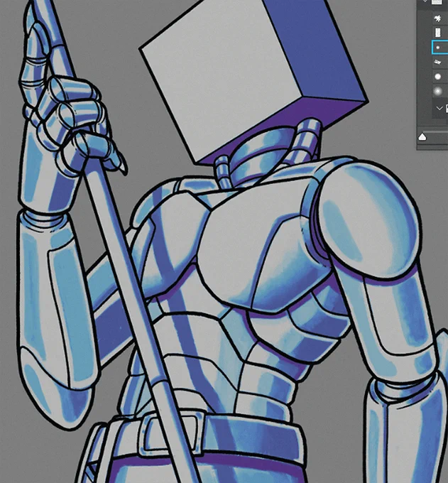Select the splatter-shaped brush preset
Image resolution: width=448 pixels, height=483 pixels.
click(437, 18)
